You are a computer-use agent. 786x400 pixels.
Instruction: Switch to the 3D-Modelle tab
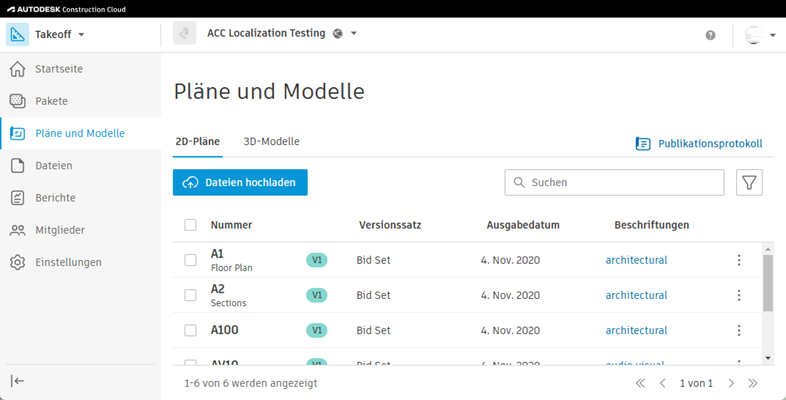pyautogui.click(x=271, y=142)
